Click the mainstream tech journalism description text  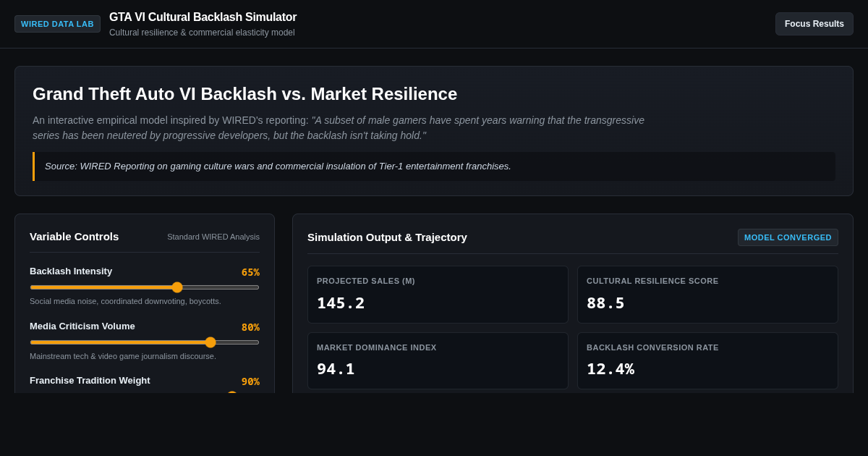(x=123, y=356)
